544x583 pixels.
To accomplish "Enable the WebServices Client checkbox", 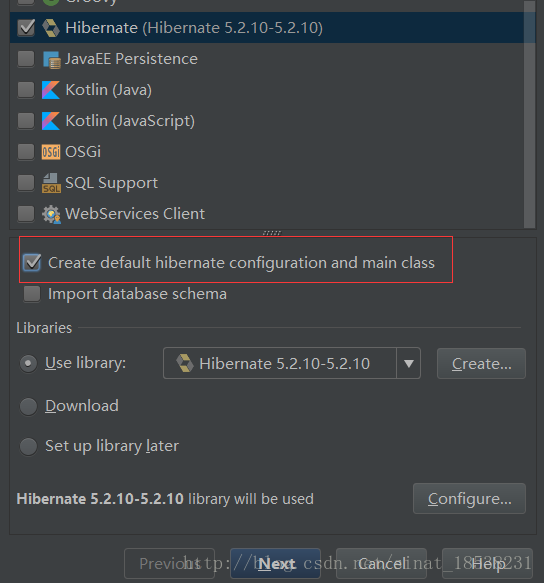I will pyautogui.click(x=26, y=213).
